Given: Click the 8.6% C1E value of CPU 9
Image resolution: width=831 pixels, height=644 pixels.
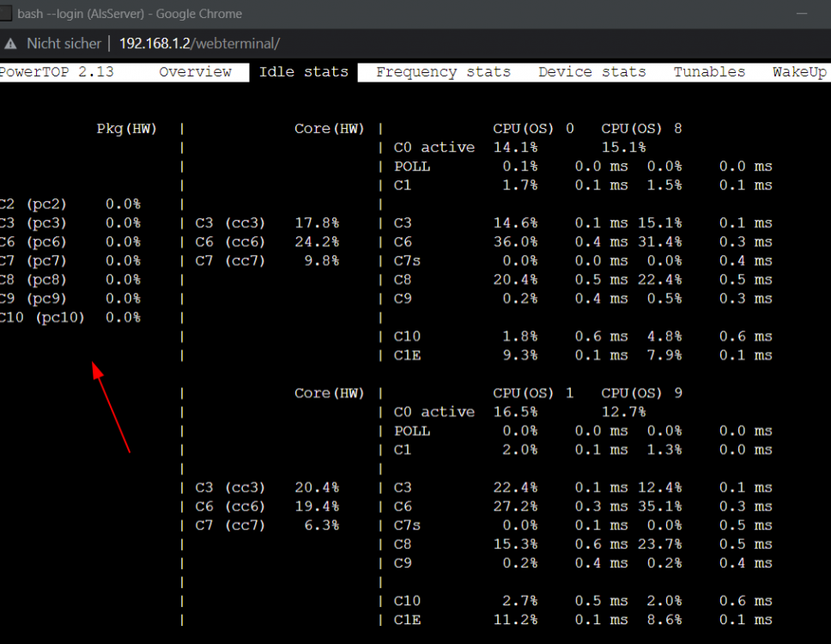Looking at the screenshot, I should pyautogui.click(x=664, y=620).
